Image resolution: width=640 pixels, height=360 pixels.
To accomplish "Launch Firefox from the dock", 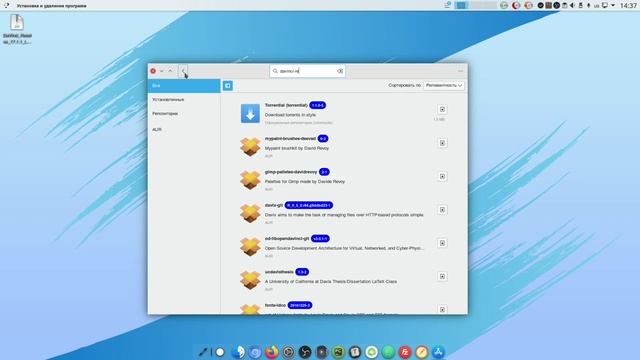I will coord(271,351).
